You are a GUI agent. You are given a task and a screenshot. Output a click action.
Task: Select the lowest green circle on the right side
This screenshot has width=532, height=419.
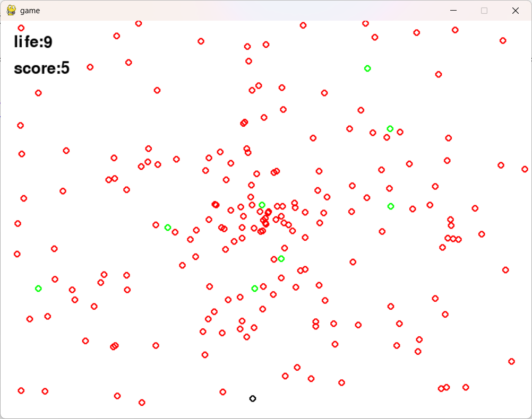click(391, 206)
